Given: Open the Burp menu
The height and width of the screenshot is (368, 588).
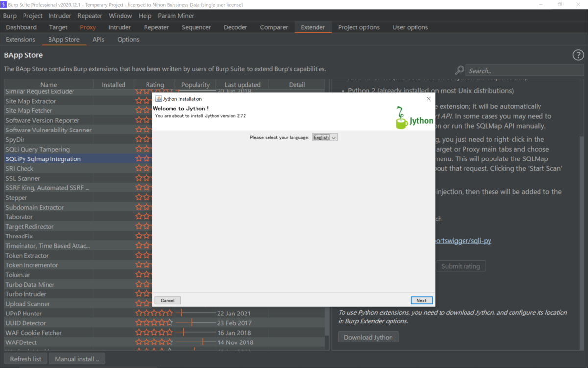Looking at the screenshot, I should (x=10, y=16).
